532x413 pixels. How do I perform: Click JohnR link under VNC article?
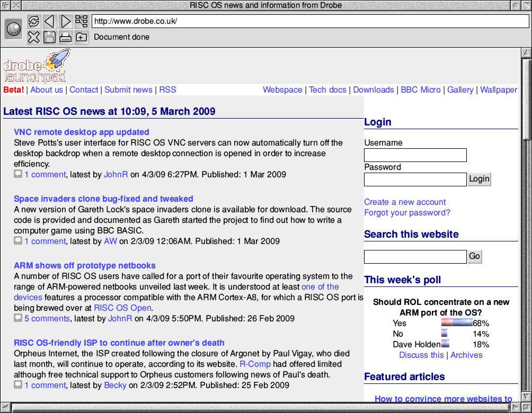[x=116, y=174]
